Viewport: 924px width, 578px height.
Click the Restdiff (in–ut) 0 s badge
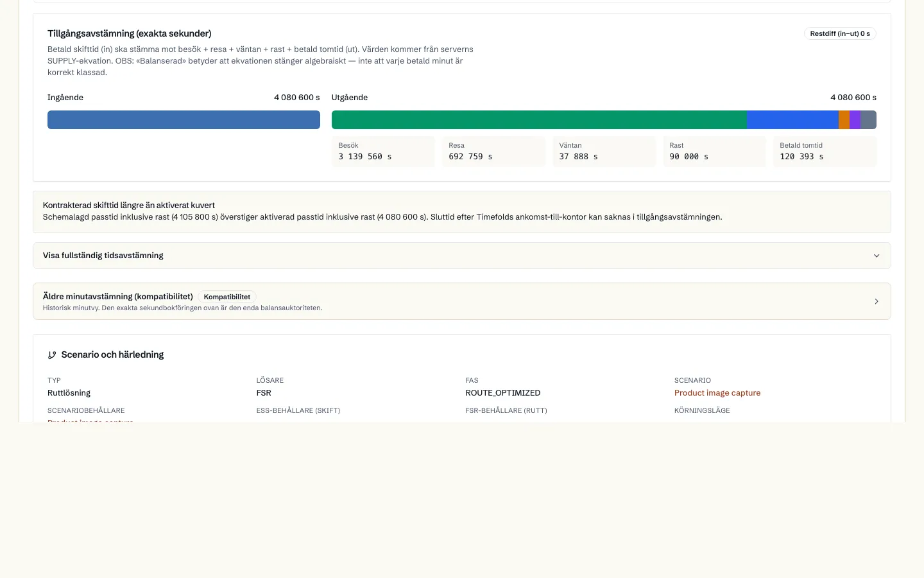click(840, 33)
